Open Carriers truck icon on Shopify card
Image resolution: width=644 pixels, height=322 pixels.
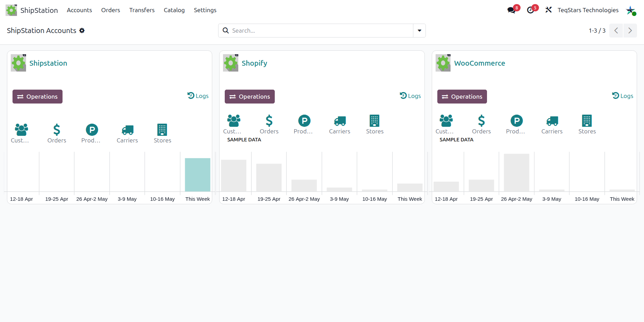[340, 121]
